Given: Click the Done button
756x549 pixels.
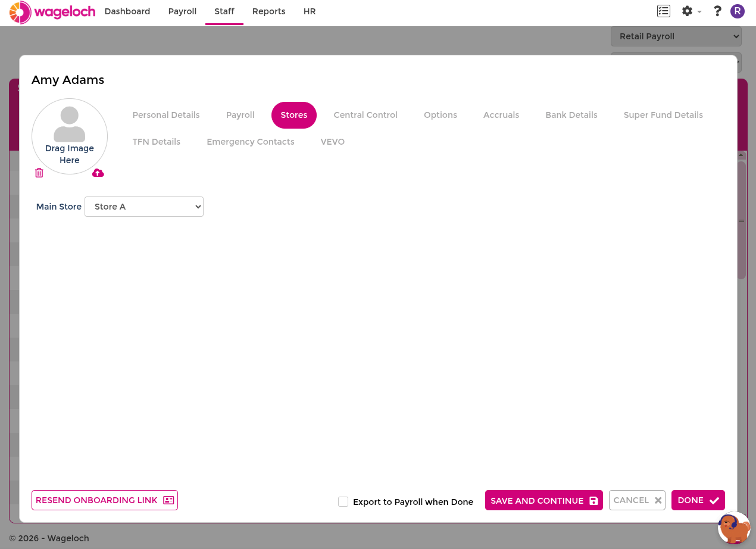Looking at the screenshot, I should click(x=698, y=500).
